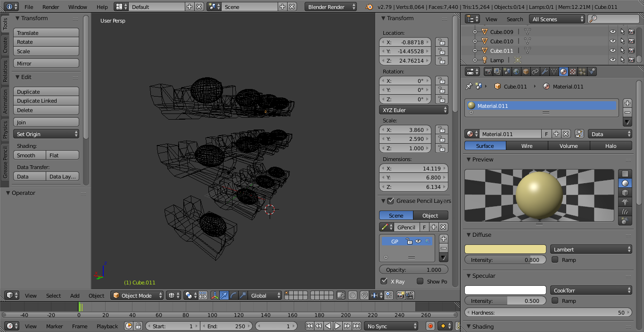Expand the XYZ Euler rotation mode dropdown
Screen dimensions: 644x332
click(x=413, y=110)
